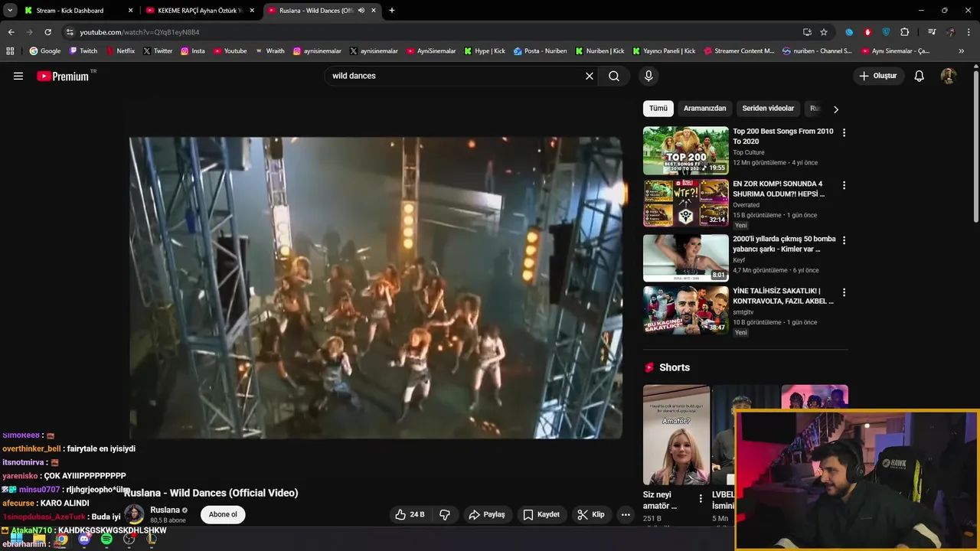Open options for YİNE TALİHSİZ SAKATLIK video
Image resolution: width=980 pixels, height=551 pixels.
point(844,293)
